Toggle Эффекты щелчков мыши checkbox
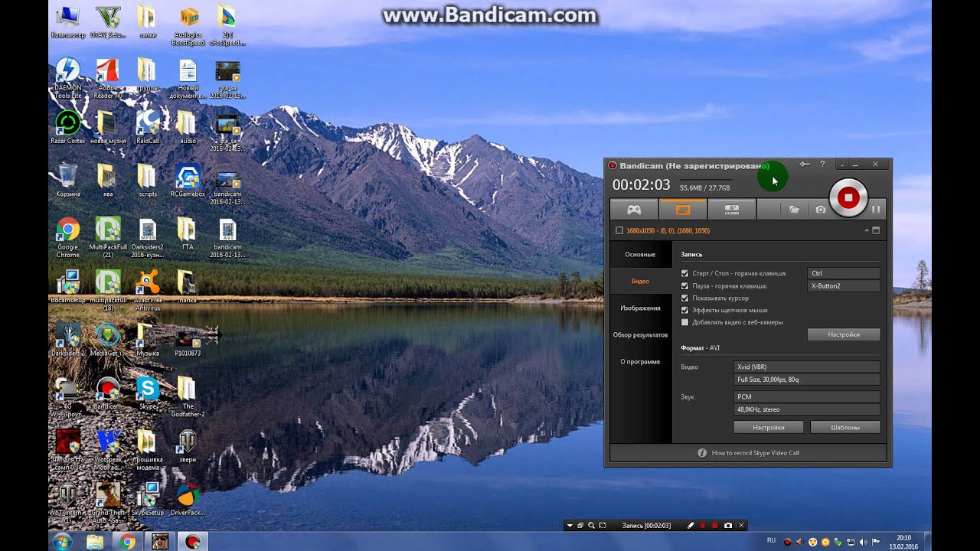 [684, 310]
